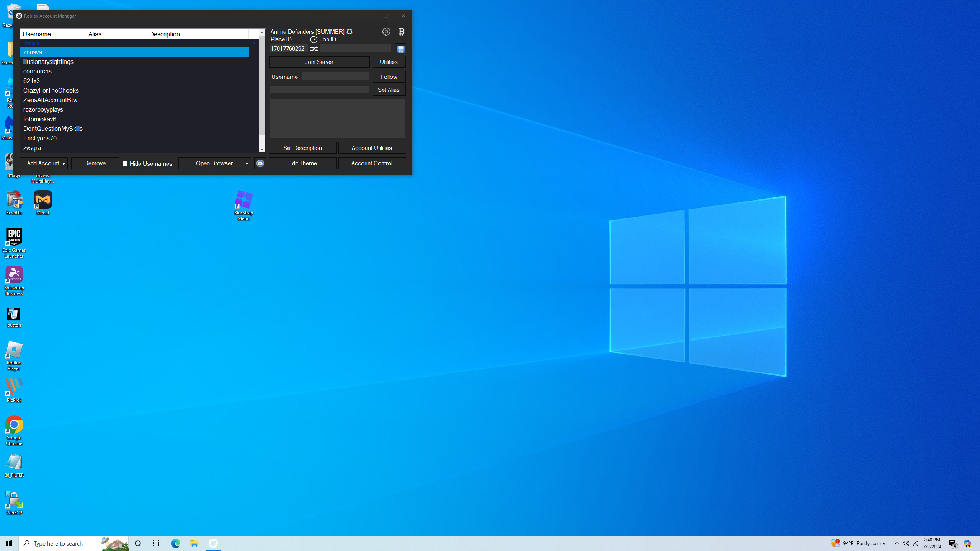Click the clock icon beside Job ID
Screen dimensions: 980x551
pos(314,39)
